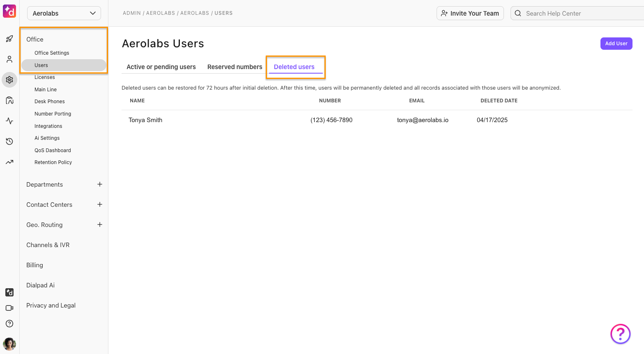Screen dimensions: 644x354
Task: Open Integrations page
Action: (48, 126)
